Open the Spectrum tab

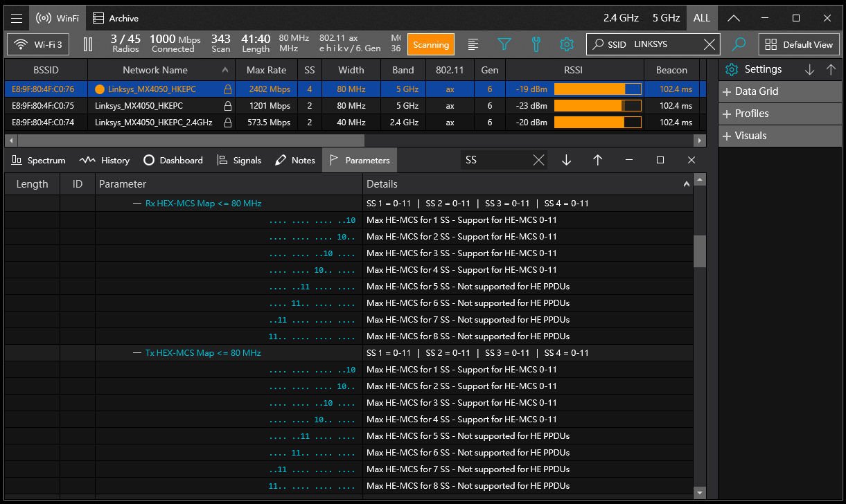click(39, 160)
